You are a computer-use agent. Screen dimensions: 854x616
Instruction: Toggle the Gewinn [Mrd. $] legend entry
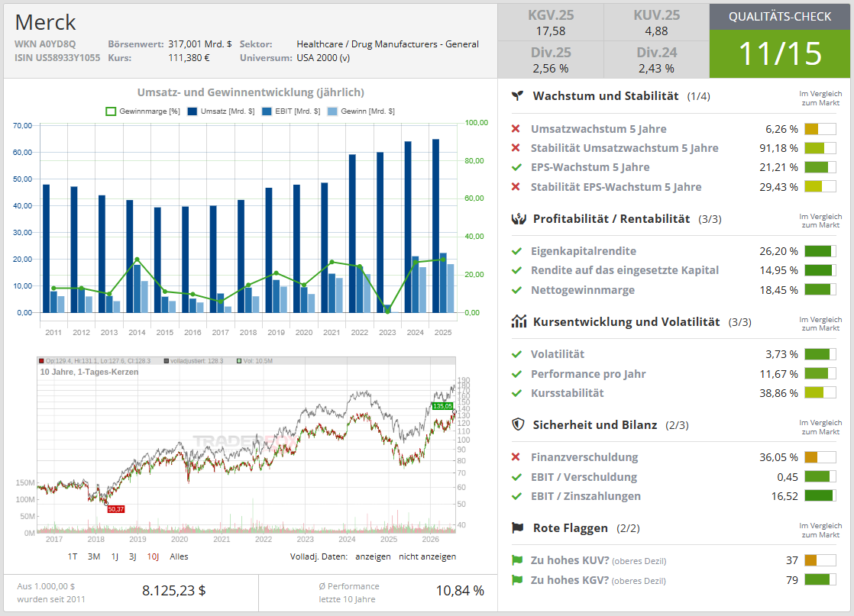[x=361, y=111]
